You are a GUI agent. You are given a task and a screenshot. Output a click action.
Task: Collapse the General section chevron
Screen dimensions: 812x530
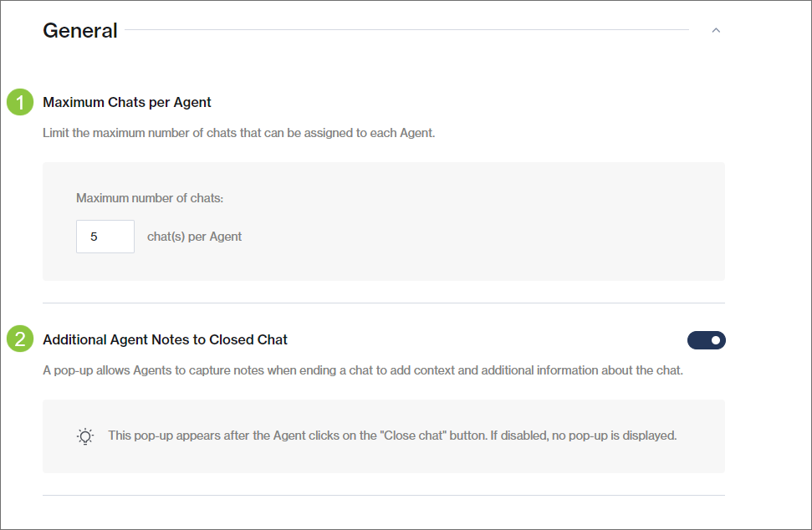pos(715,31)
